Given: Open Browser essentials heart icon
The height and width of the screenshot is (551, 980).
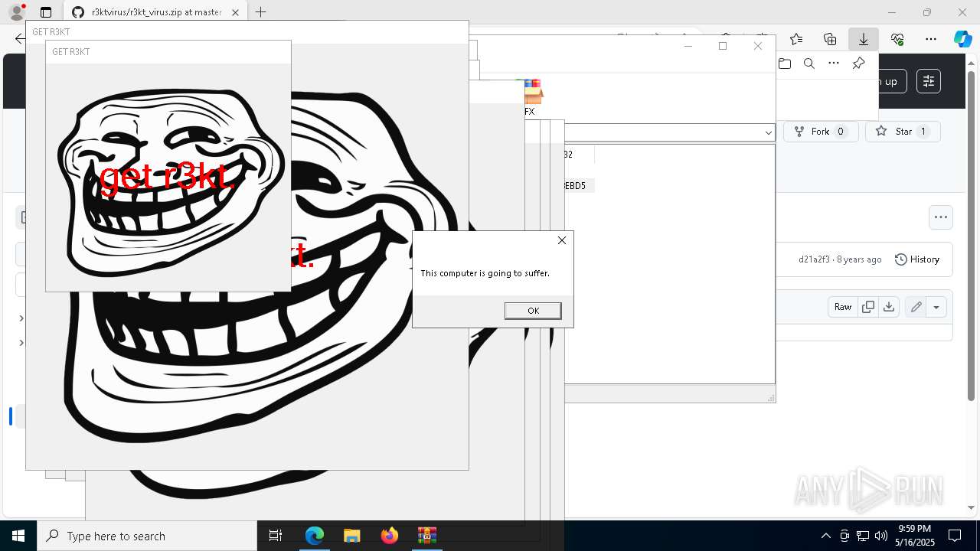Looking at the screenshot, I should [x=897, y=39].
